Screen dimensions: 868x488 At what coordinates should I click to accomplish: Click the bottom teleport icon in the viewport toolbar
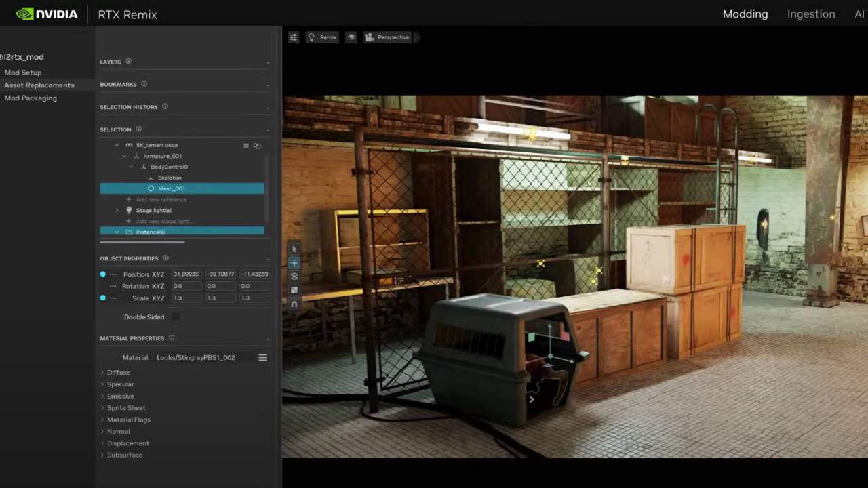click(294, 304)
